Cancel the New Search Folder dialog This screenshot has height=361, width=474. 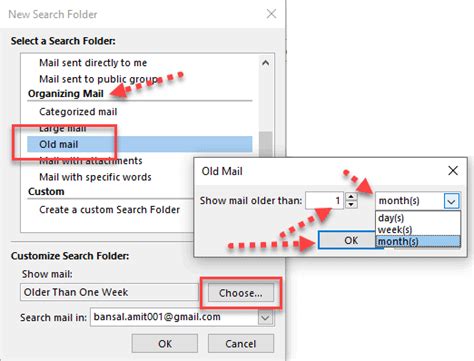tap(241, 343)
